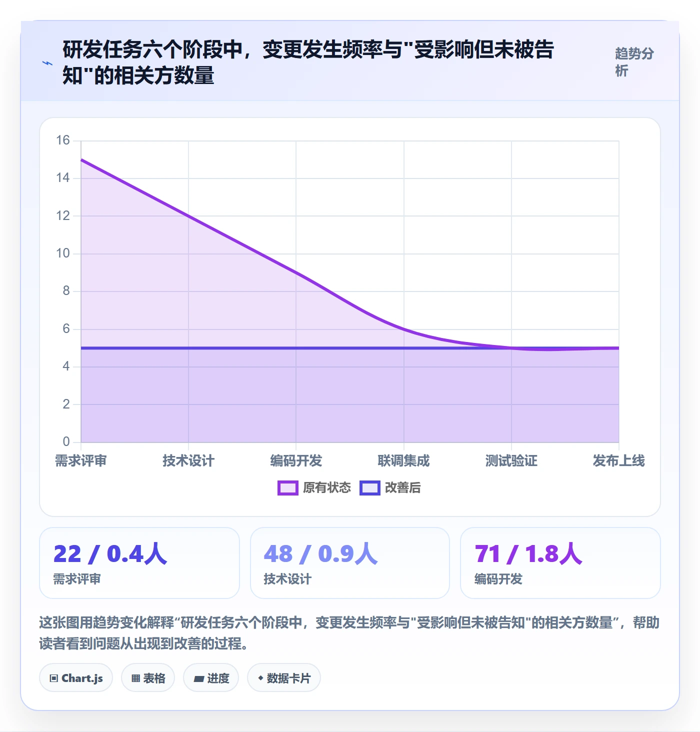
Task: Select the 进度 tag chip
Action: pos(211,678)
